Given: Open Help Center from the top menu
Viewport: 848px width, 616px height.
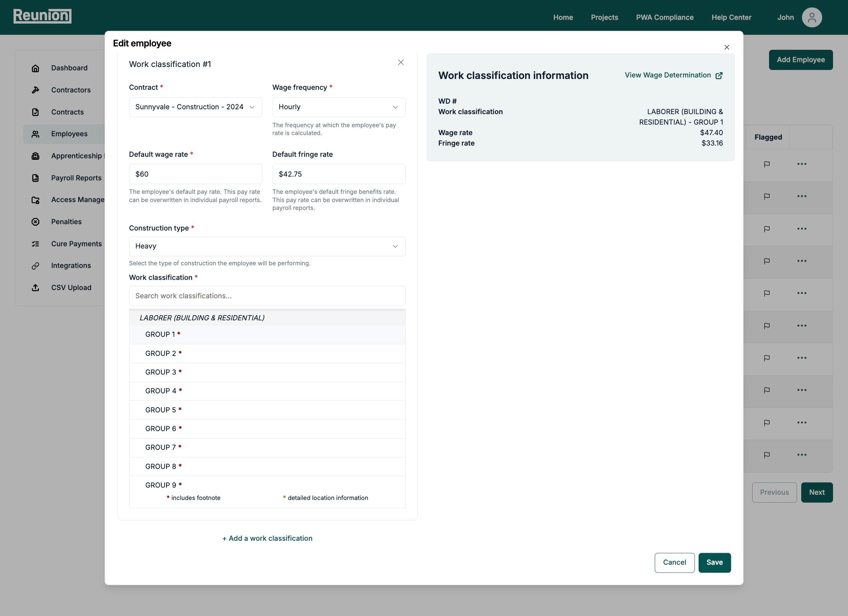Looking at the screenshot, I should (731, 17).
